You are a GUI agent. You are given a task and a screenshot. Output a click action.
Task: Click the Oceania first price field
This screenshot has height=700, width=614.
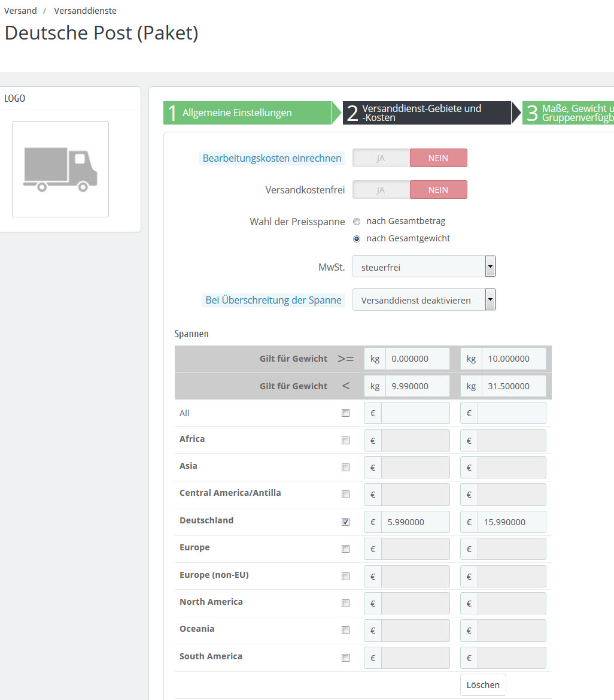coord(415,631)
